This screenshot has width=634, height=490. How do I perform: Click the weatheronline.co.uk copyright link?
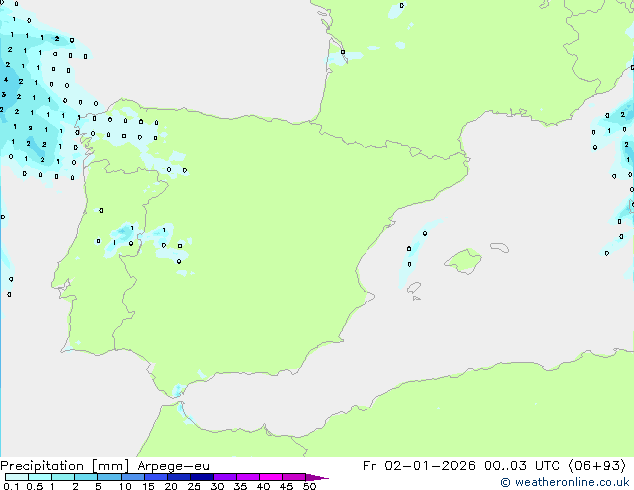(565, 482)
